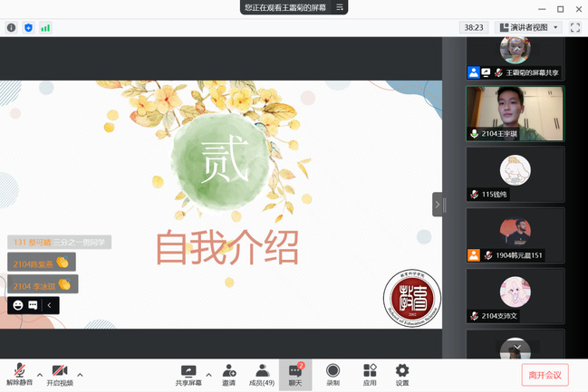Screen dimensions: 588x392
Task: Click the meeting info icon at top left
Action: (12, 28)
